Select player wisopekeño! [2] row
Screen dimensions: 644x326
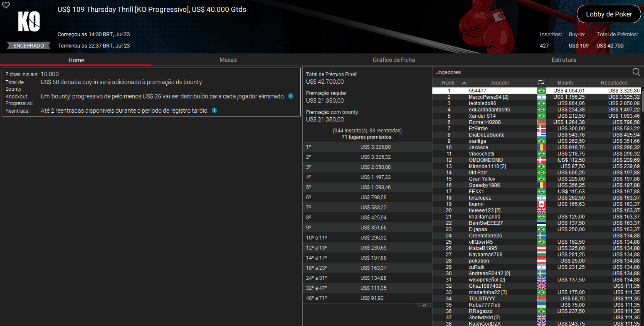(x=536, y=280)
